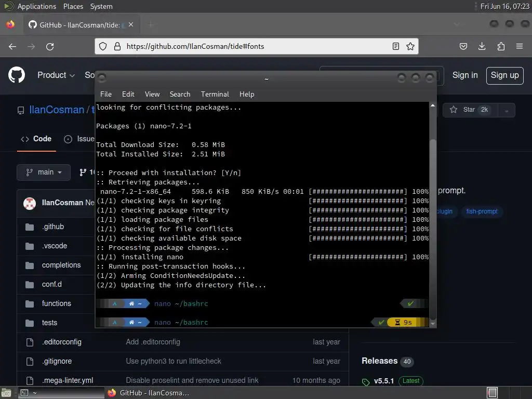The width and height of the screenshot is (532, 399).
Task: Click the terminal scrollbar down arrow
Action: pyautogui.click(x=433, y=324)
